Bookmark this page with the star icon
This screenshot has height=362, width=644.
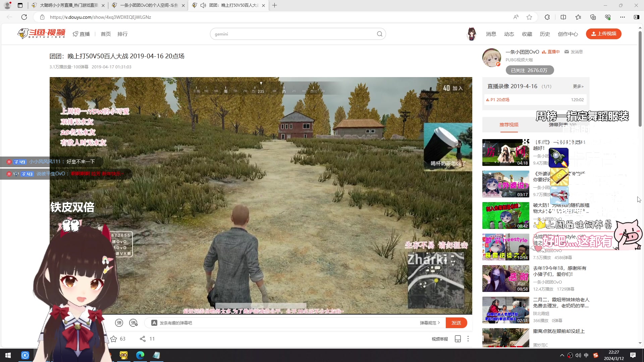529,17
